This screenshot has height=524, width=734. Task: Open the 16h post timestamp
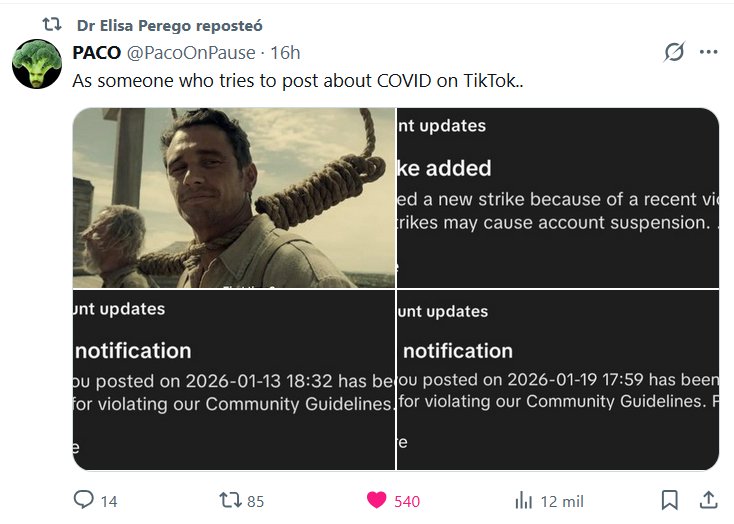pos(284,53)
